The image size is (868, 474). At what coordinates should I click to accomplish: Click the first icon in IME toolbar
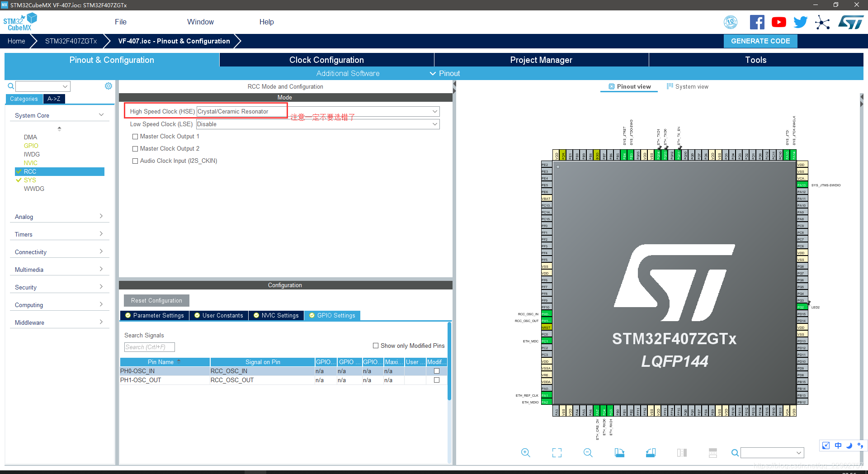[826, 446]
